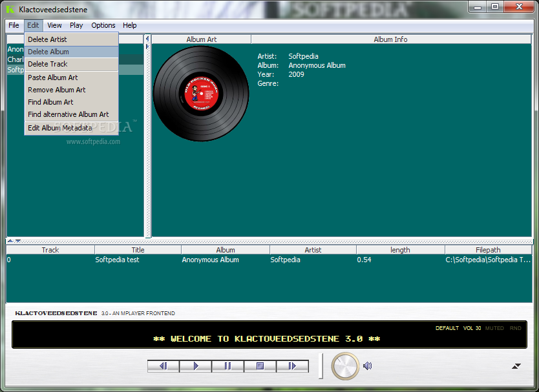This screenshot has width=539, height=392.
Task: Click the welcome message display text
Action: pyautogui.click(x=267, y=339)
